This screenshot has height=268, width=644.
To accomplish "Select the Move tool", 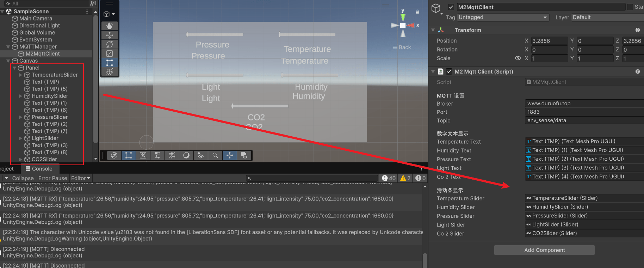I will click(x=110, y=35).
